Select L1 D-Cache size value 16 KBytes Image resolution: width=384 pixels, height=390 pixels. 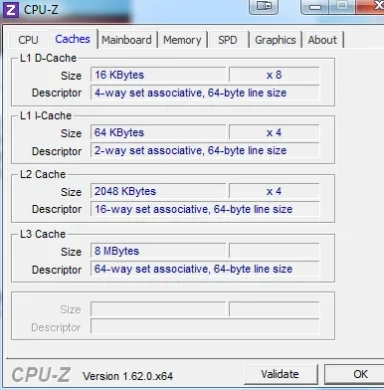point(158,75)
